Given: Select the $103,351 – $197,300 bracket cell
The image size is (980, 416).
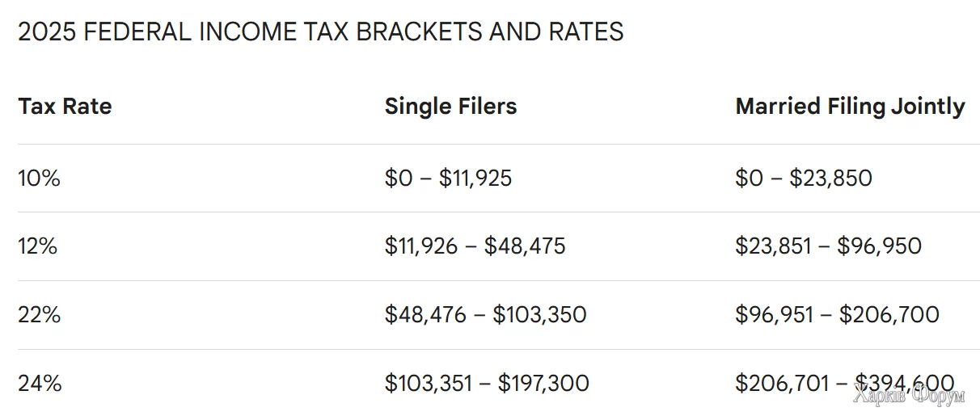Looking at the screenshot, I should coord(487,384).
